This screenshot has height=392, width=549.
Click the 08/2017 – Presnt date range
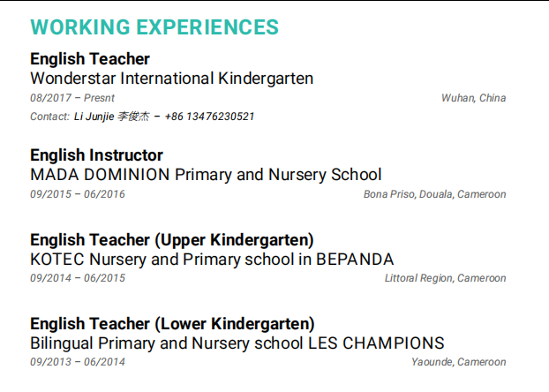(71, 98)
